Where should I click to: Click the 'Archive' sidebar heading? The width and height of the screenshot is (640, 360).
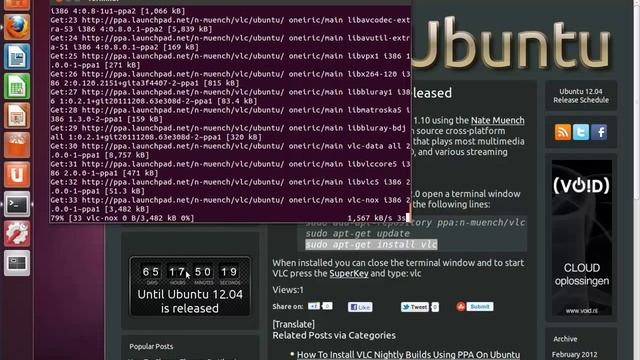(x=565, y=339)
